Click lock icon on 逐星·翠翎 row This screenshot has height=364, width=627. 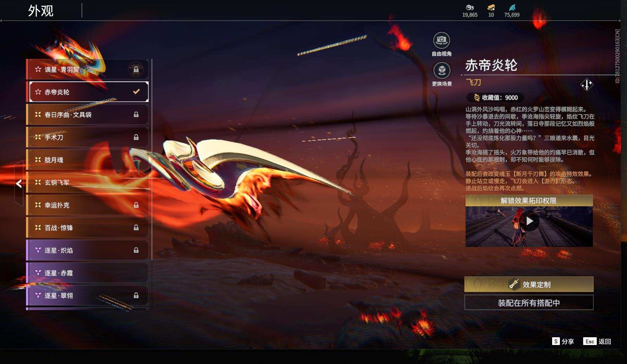[136, 295]
